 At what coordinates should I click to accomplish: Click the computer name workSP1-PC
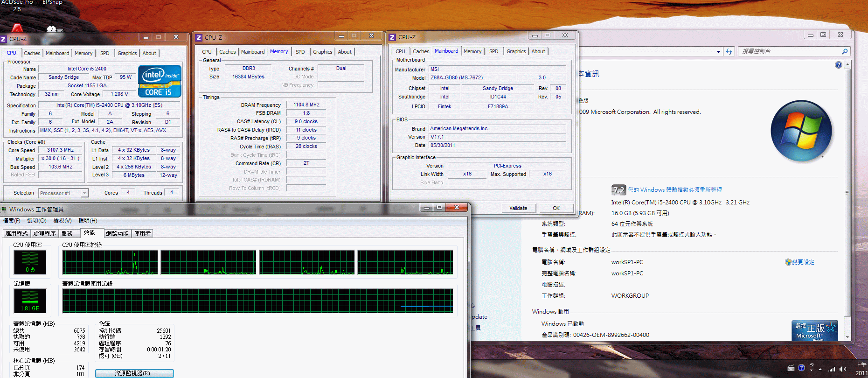(627, 262)
